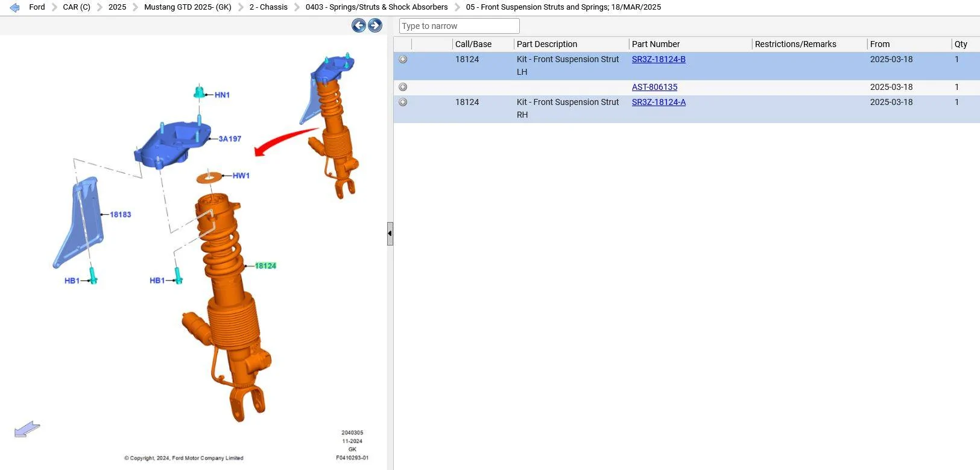Screen dimensions: 980x470
Task: Click the Kit - Front Suspension Strut RH description
Action: coord(567,108)
